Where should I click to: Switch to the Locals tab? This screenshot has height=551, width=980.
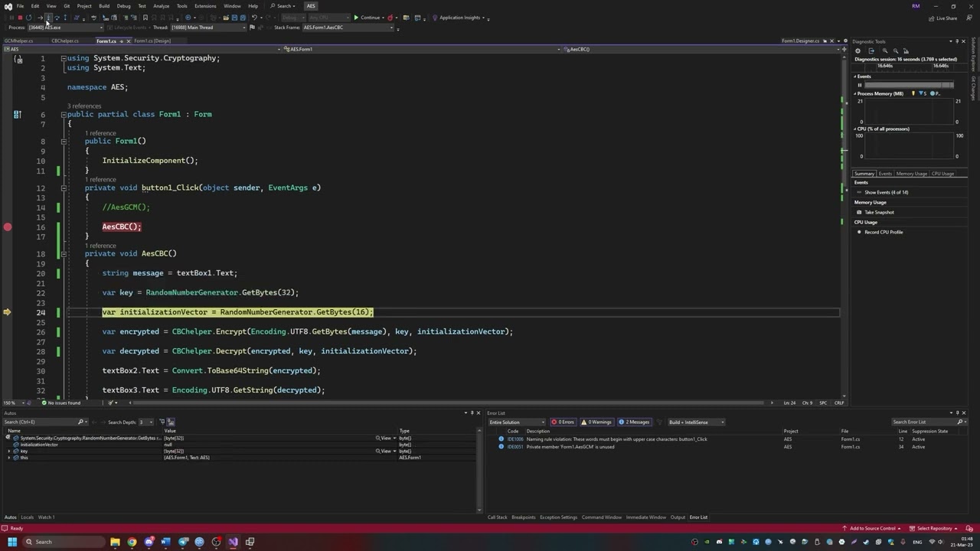click(28, 517)
